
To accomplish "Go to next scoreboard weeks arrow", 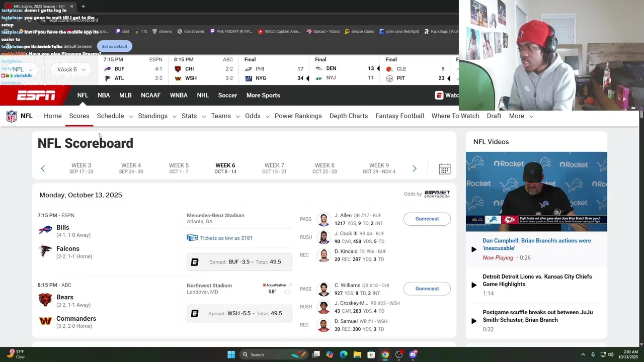I will 414,168.
